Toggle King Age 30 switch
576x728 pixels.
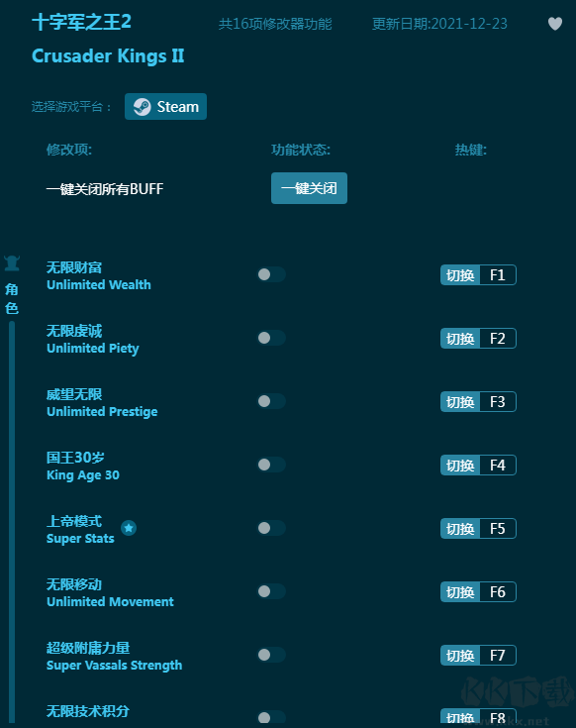coord(271,465)
